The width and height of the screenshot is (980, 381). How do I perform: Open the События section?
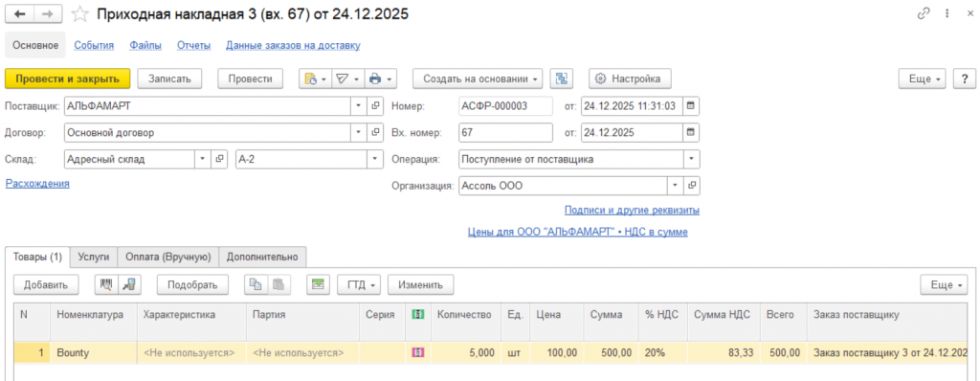95,45
